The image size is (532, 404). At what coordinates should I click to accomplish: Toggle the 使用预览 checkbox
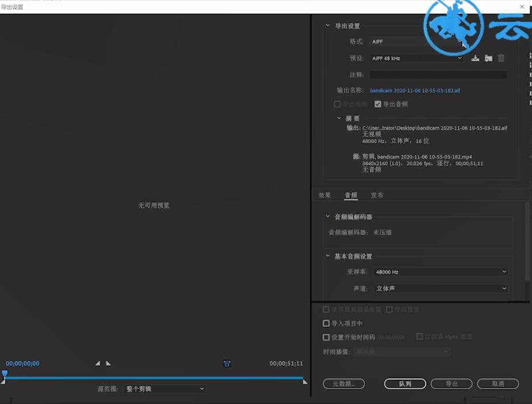click(x=389, y=309)
